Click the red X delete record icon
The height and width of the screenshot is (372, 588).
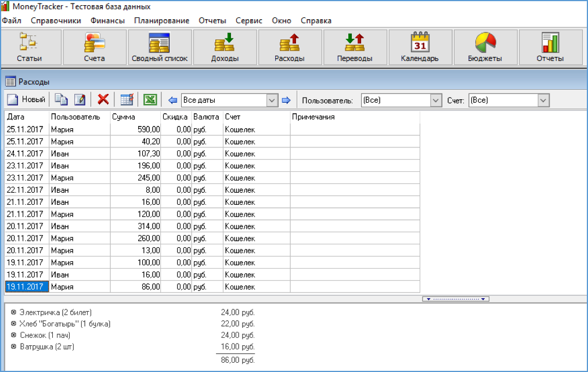click(x=103, y=100)
